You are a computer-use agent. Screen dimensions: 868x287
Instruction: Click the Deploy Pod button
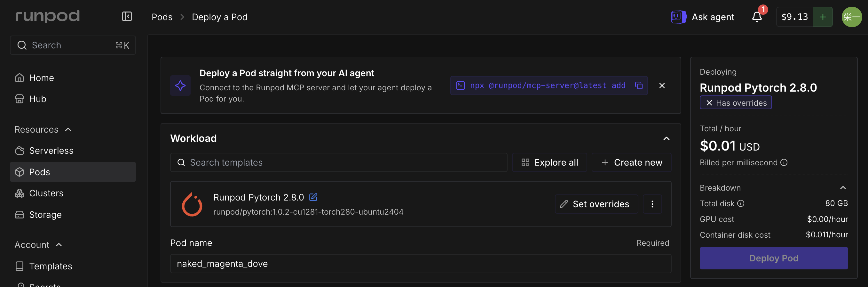(x=774, y=258)
